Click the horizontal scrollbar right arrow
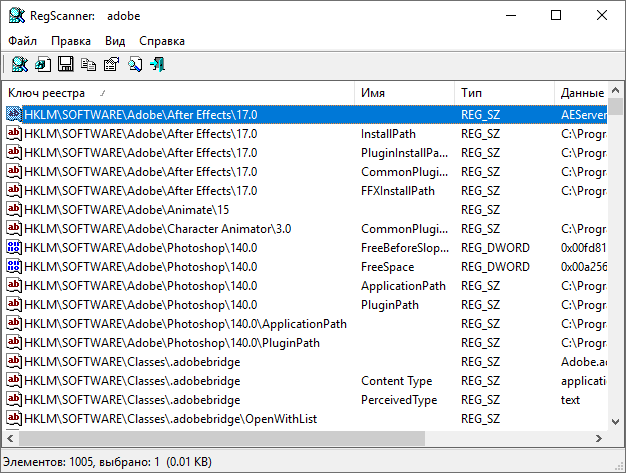Image resolution: width=626 pixels, height=473 pixels. (598, 438)
